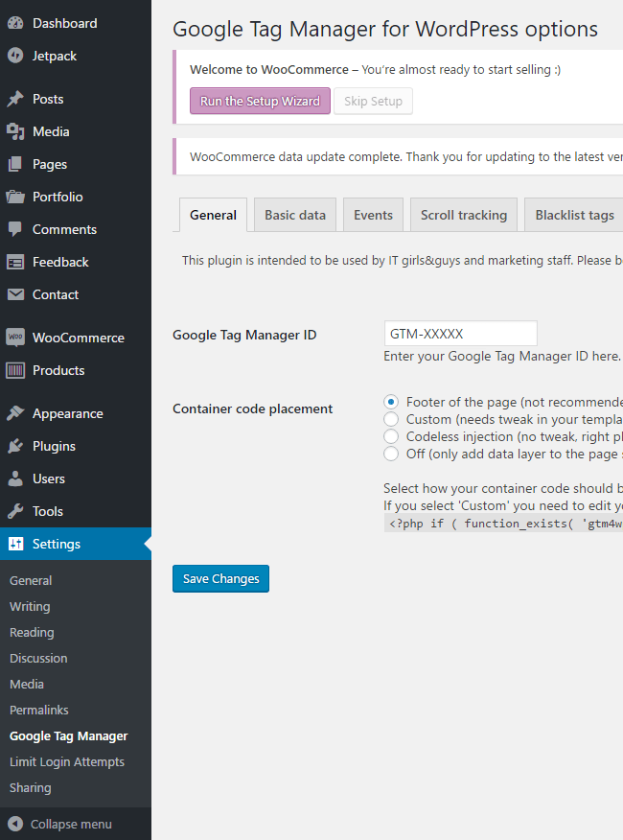Screen dimensions: 623x840
Task: Click the Plugins plug icon
Action: click(x=15, y=446)
